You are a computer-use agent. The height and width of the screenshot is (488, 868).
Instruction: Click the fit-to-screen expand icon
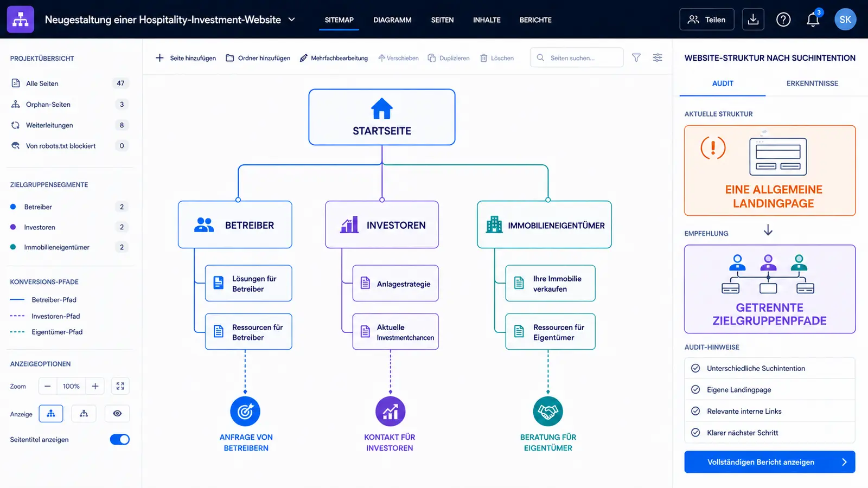(120, 386)
